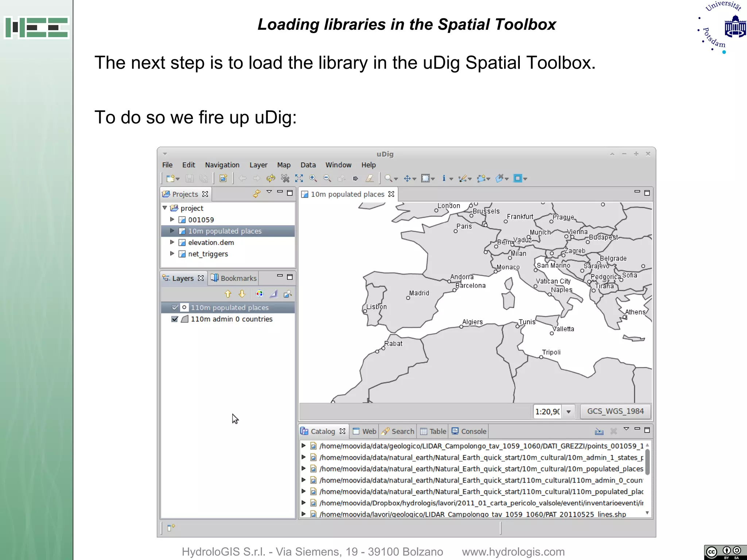Click the Refresh map icon
The height and width of the screenshot is (560, 747).
(271, 178)
